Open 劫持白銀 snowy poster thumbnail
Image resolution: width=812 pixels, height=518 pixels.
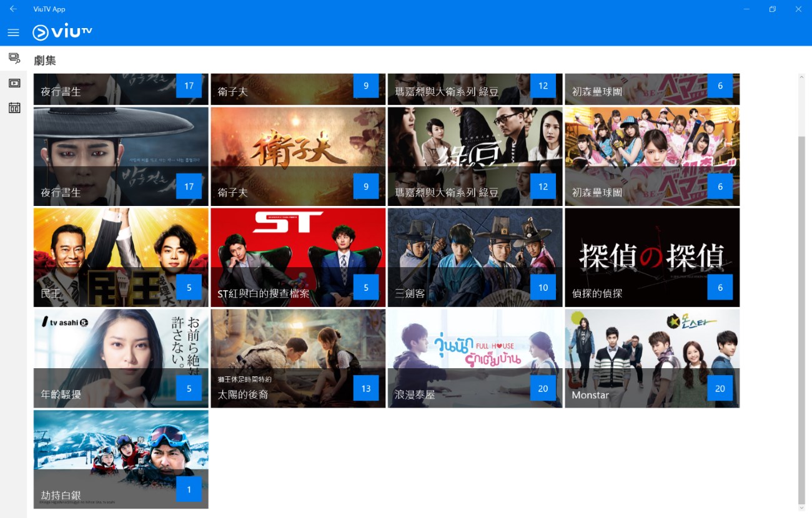(121, 459)
